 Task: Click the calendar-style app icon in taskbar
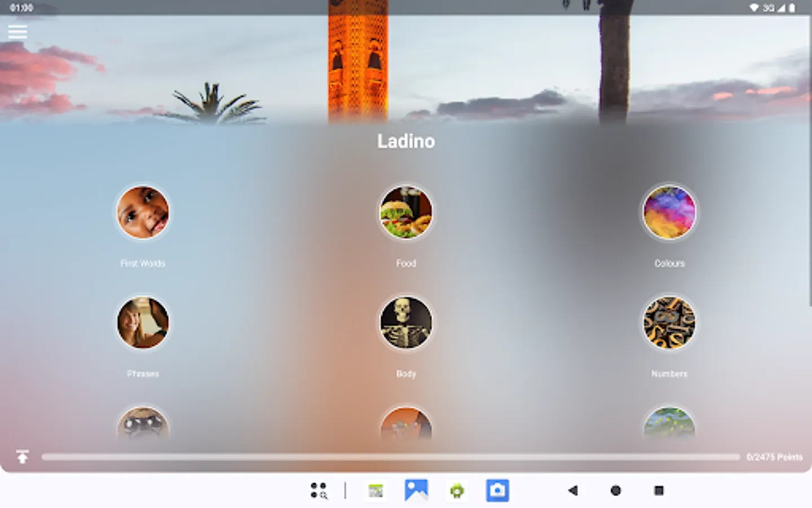(376, 491)
